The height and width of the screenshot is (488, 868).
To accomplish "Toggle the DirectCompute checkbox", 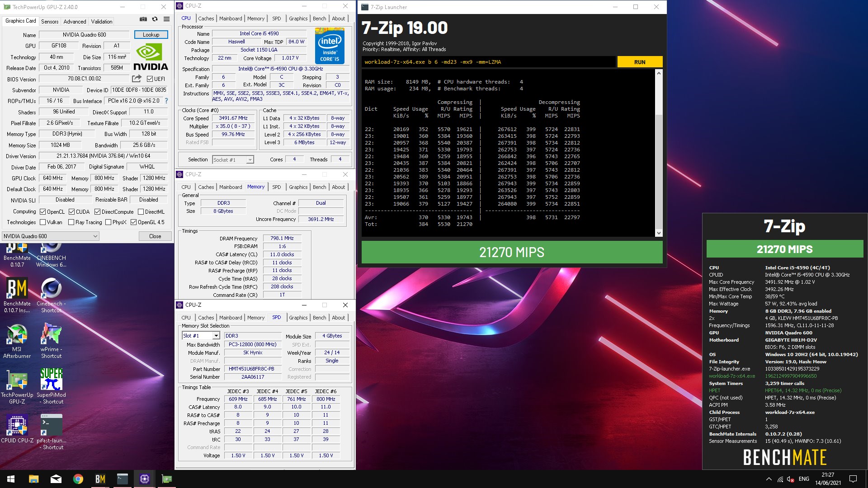I will 97,211.
